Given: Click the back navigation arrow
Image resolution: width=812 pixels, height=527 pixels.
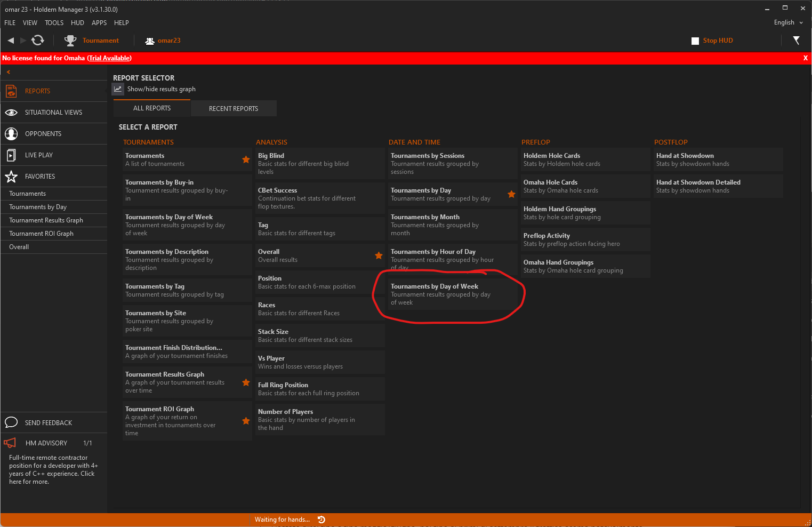Looking at the screenshot, I should coord(11,40).
